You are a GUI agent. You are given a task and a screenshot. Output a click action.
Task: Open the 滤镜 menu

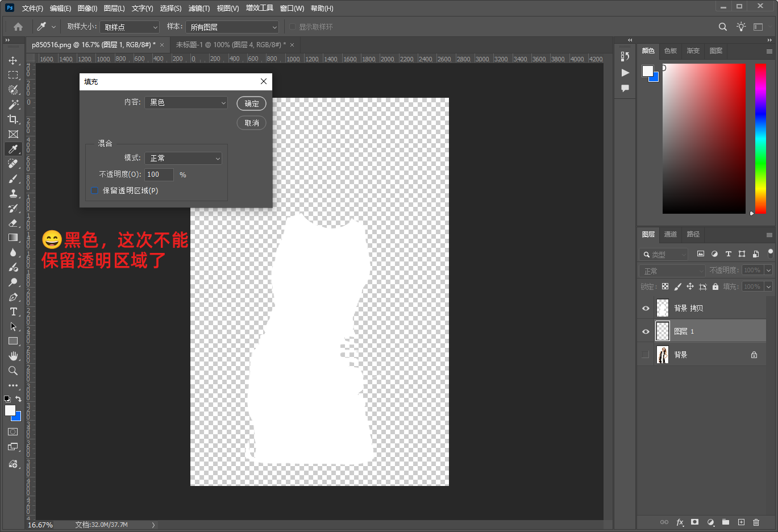pos(198,8)
